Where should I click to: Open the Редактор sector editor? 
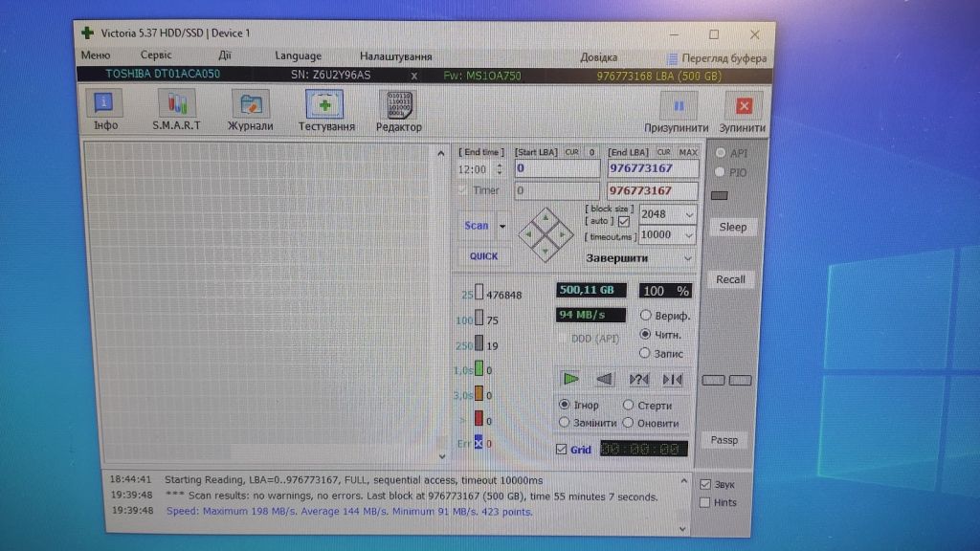coord(399,112)
